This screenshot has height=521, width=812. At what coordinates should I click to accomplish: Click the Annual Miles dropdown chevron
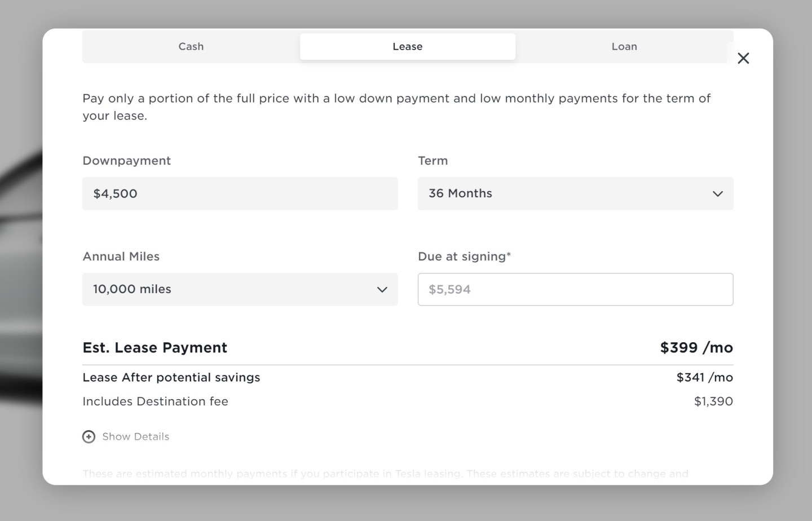coord(383,289)
